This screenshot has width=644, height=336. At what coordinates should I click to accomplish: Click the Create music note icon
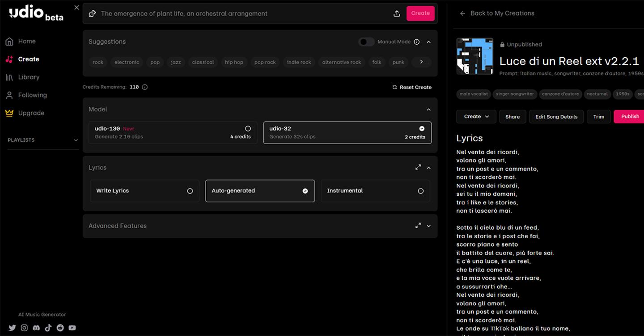9,59
